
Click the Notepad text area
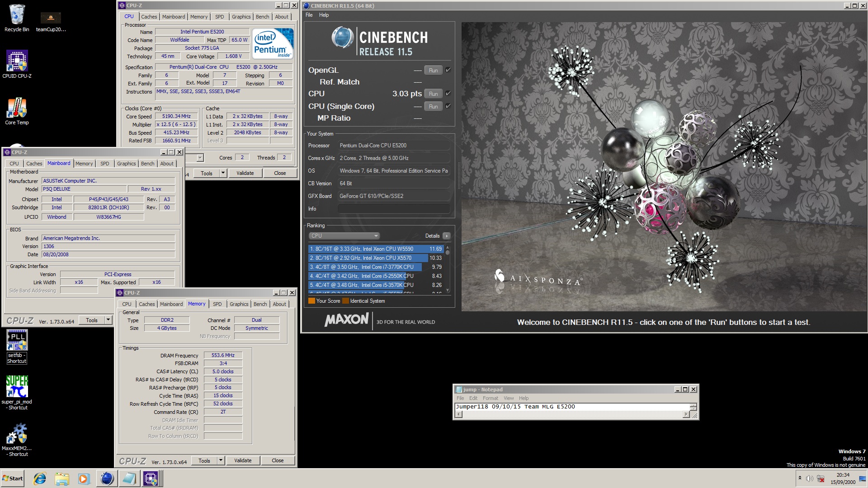tap(572, 407)
